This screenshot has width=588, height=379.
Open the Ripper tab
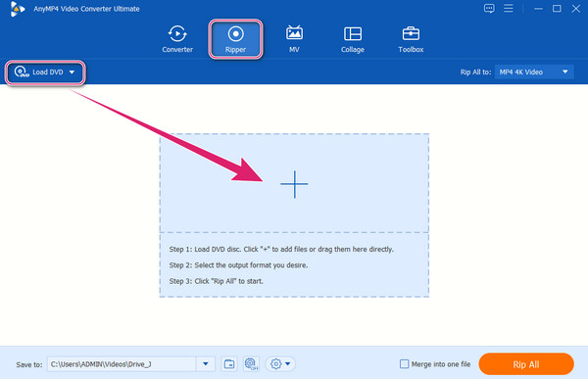point(235,39)
